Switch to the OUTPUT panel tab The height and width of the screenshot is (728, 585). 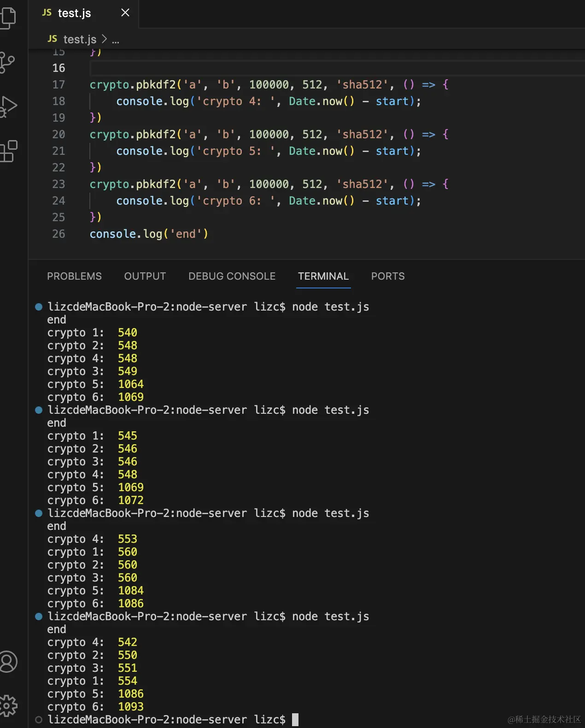pos(145,276)
